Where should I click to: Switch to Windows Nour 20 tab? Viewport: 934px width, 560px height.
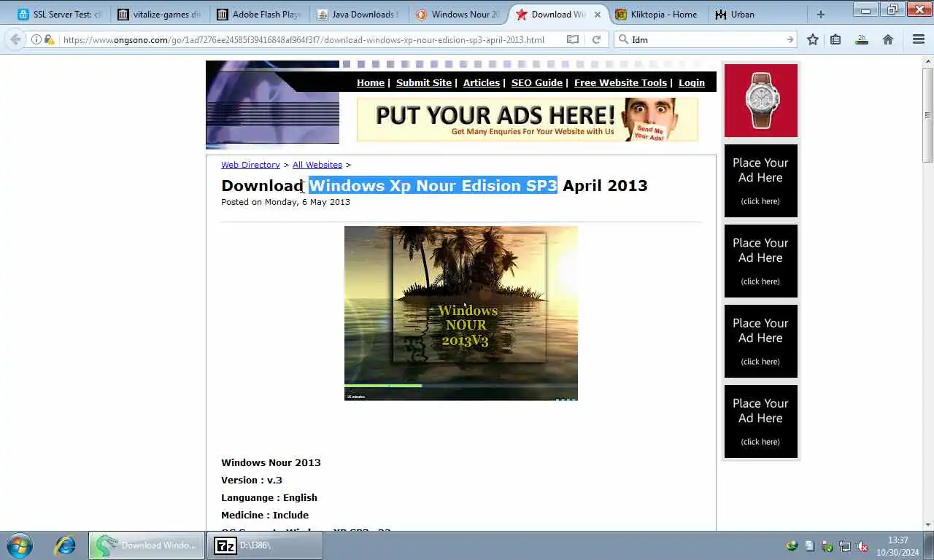(458, 14)
